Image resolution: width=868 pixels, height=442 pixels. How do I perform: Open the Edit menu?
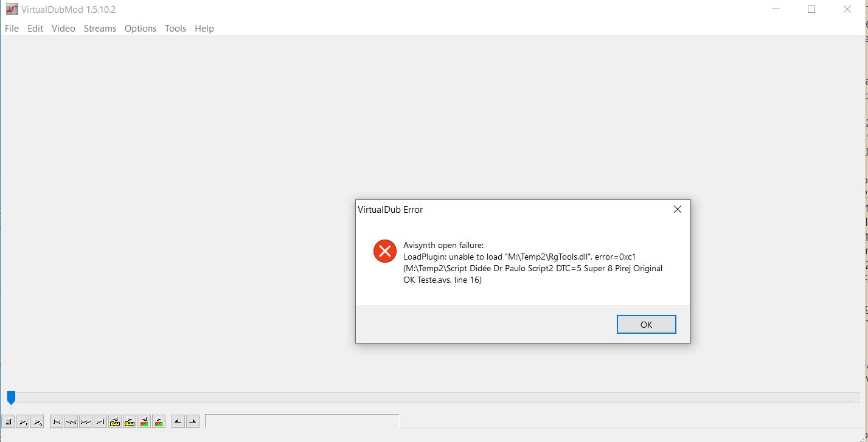point(35,29)
